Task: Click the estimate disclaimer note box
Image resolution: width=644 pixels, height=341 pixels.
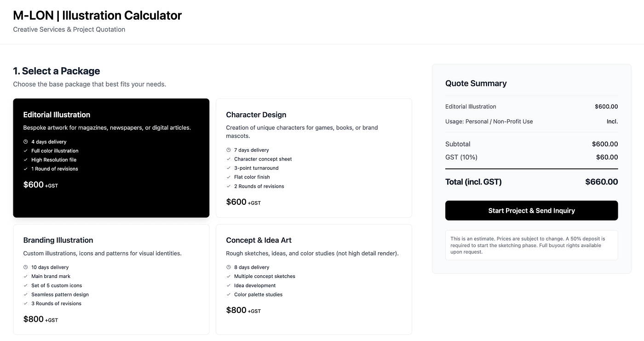Action: pyautogui.click(x=531, y=245)
